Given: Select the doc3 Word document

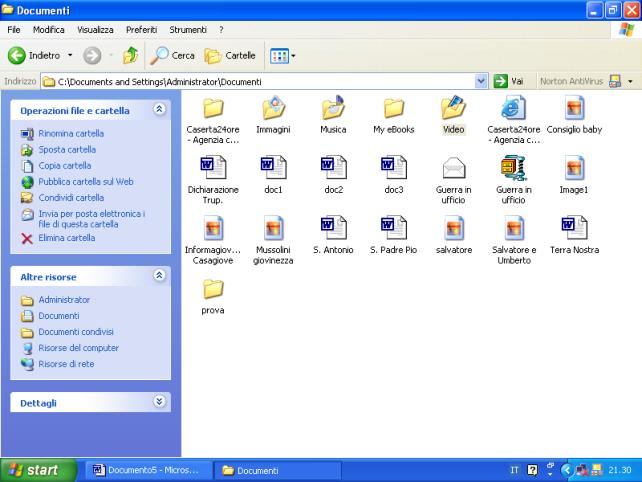Looking at the screenshot, I should pos(393,175).
